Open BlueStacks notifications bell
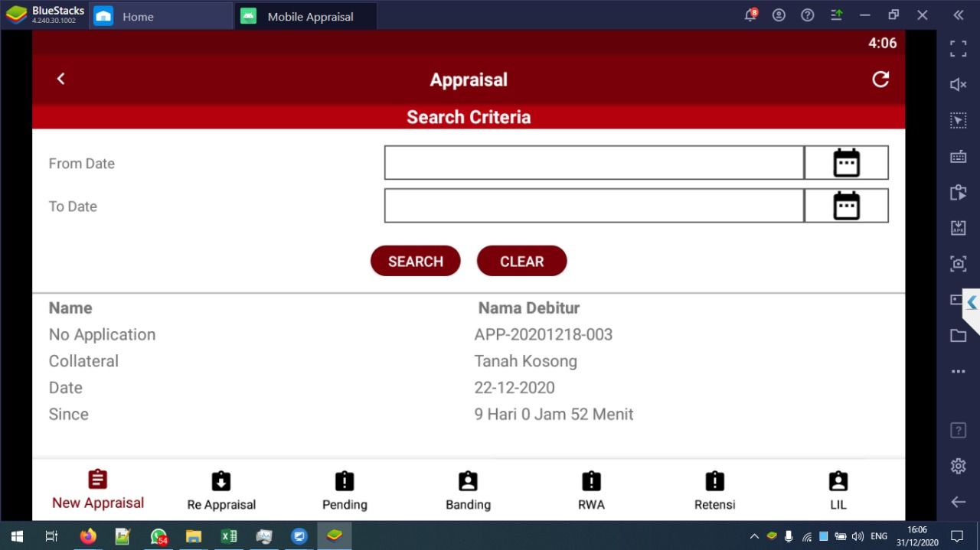 [x=750, y=15]
